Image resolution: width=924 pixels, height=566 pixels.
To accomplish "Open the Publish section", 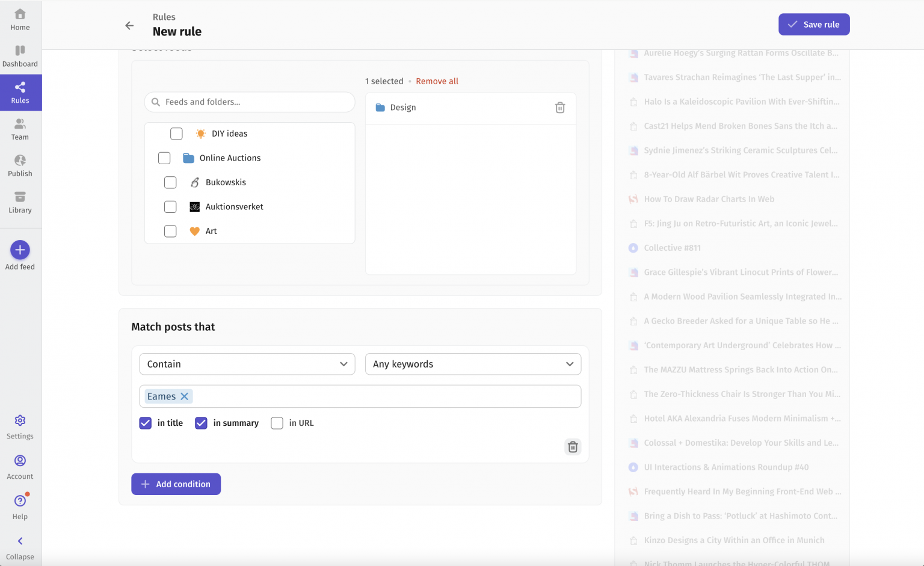I will click(20, 165).
